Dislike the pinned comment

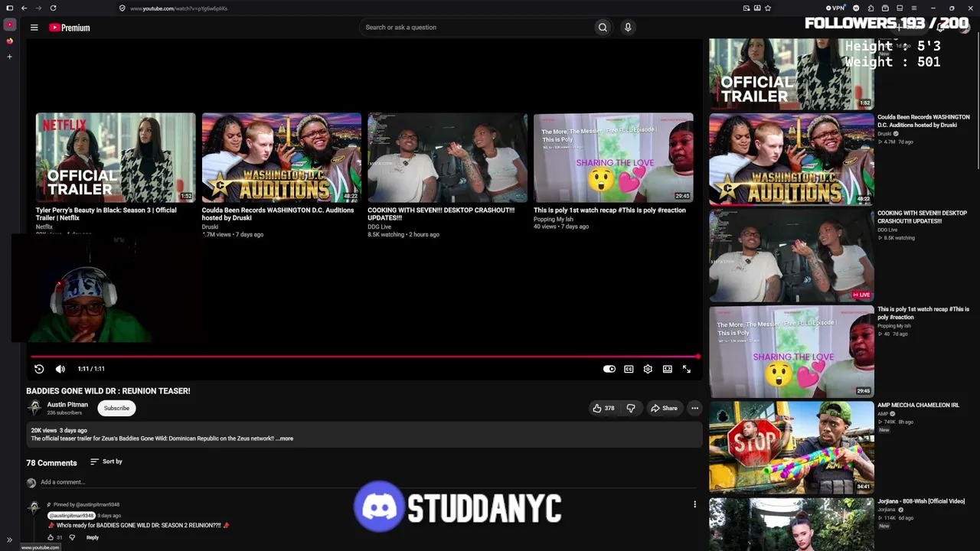pyautogui.click(x=72, y=537)
